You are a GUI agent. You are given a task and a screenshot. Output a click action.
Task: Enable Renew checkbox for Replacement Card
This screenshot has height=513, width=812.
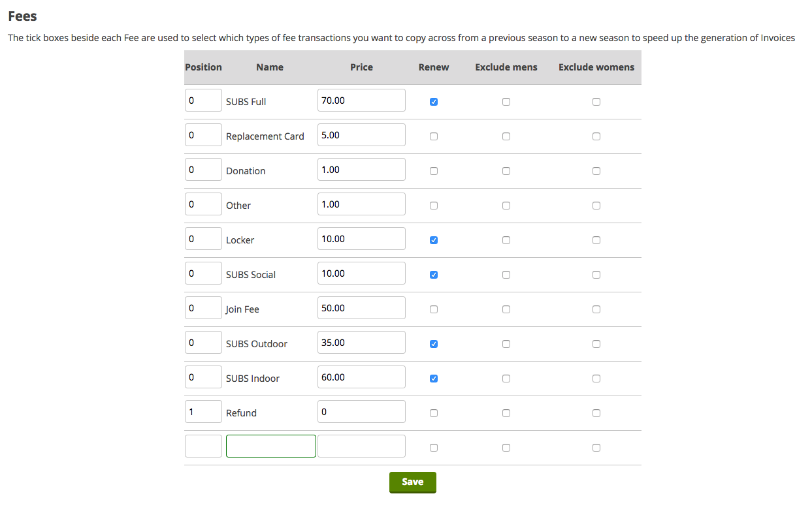434,136
